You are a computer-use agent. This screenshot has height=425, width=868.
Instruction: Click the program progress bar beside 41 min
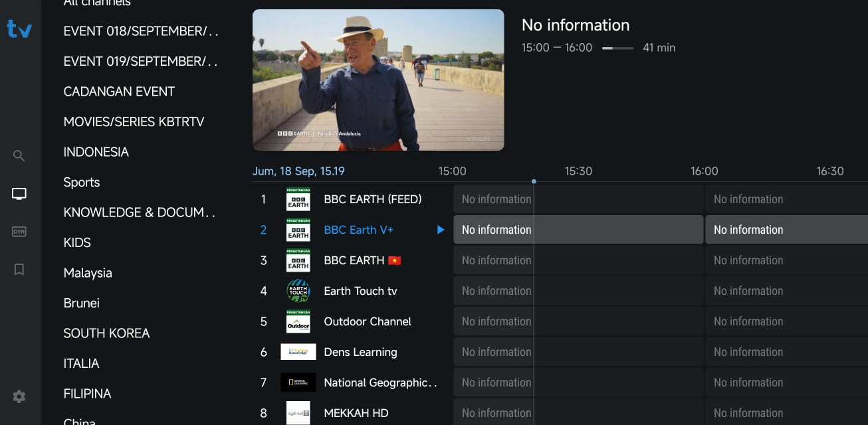pyautogui.click(x=617, y=48)
